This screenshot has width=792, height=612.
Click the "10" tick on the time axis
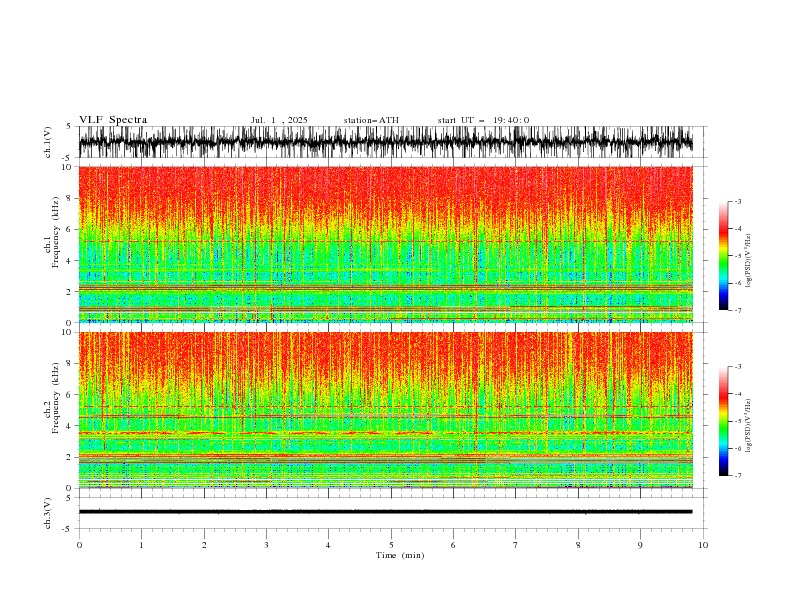click(x=703, y=545)
